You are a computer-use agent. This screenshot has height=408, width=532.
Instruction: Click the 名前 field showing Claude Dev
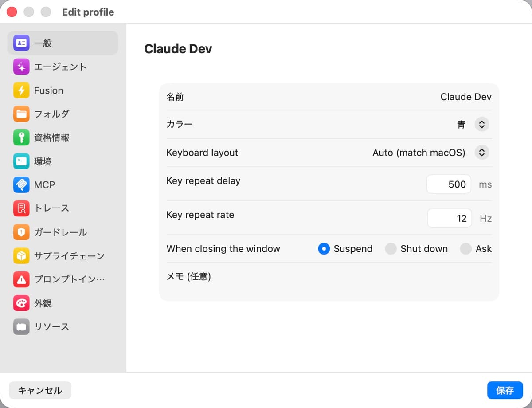(465, 97)
